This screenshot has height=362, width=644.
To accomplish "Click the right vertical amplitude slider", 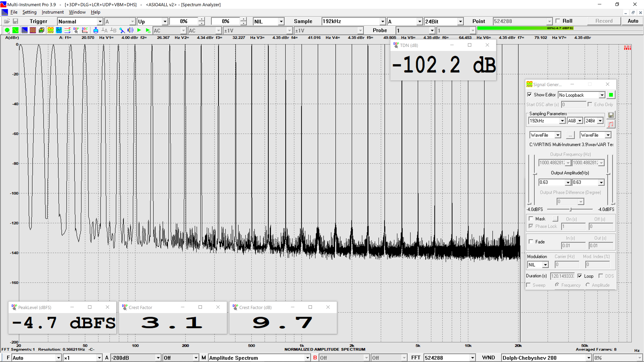I will click(x=608, y=174).
